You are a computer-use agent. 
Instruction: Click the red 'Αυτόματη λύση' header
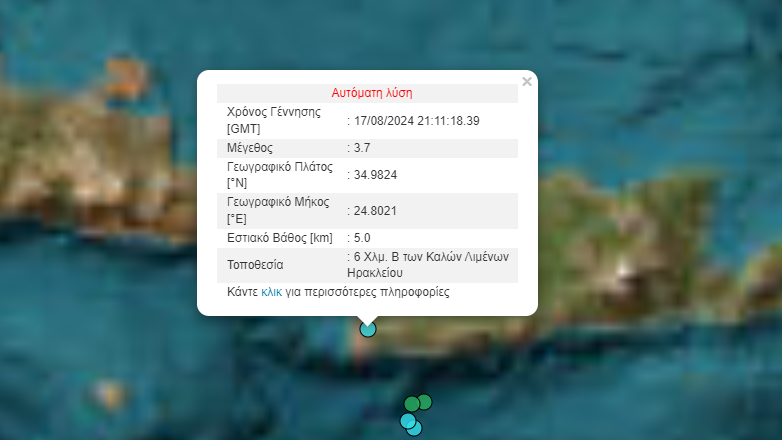[372, 93]
